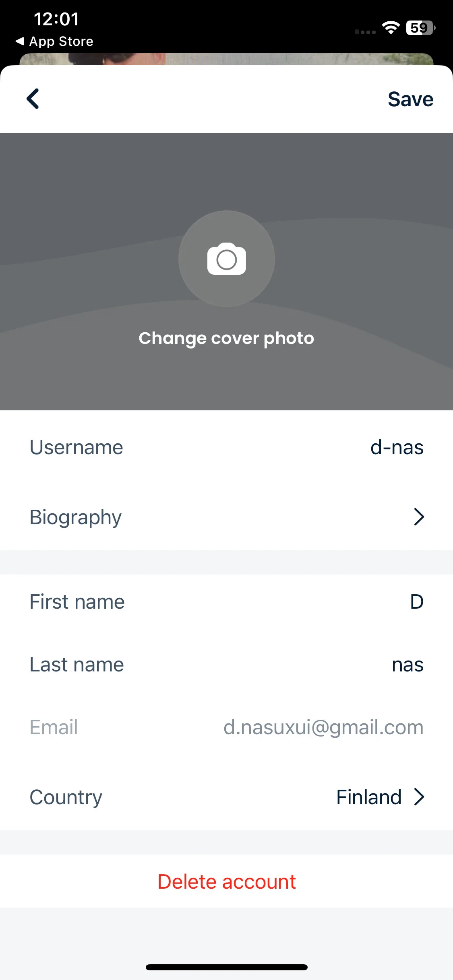Tap the profile photo strip behind sheet
The width and height of the screenshot is (453, 980).
[x=226, y=59]
